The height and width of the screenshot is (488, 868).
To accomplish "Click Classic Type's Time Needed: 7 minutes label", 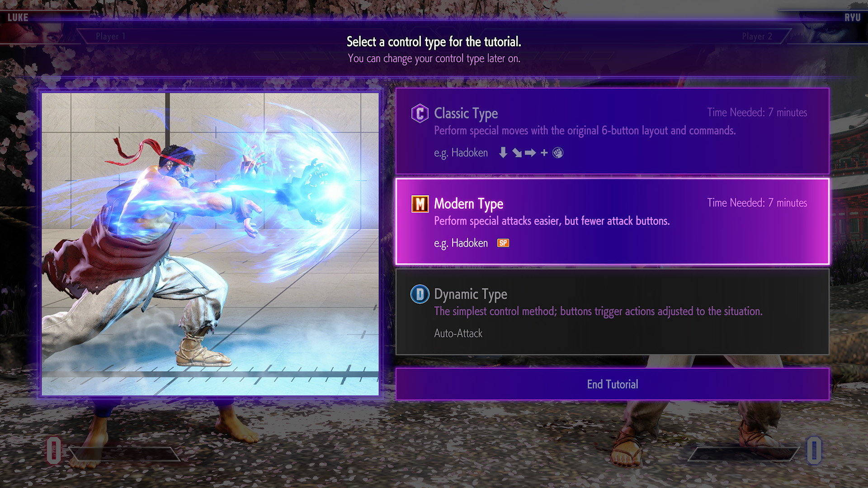I will (x=757, y=113).
